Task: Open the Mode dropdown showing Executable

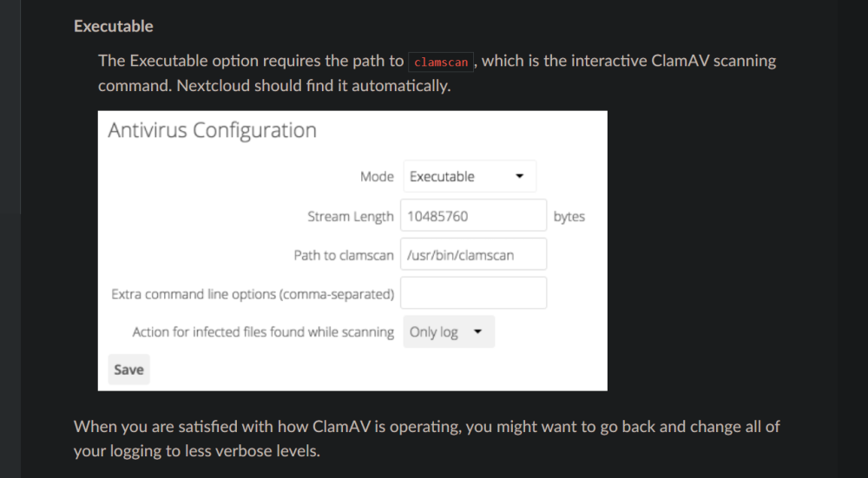Action: click(x=470, y=176)
